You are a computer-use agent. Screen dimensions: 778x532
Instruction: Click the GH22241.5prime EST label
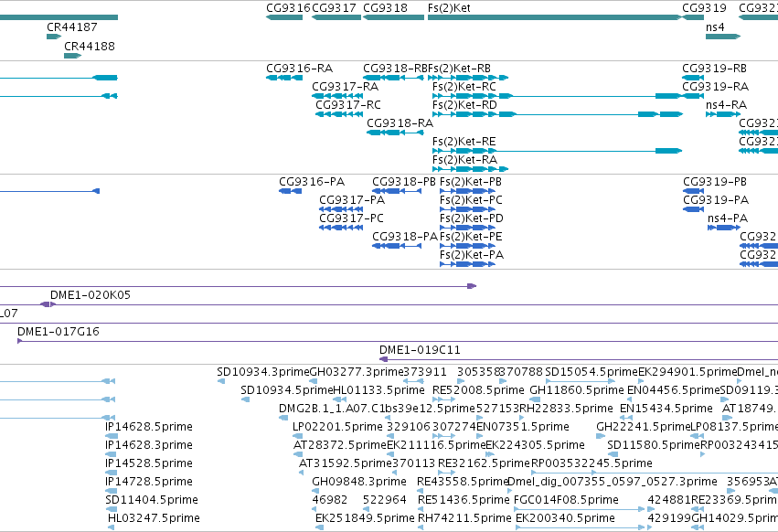tap(644, 427)
